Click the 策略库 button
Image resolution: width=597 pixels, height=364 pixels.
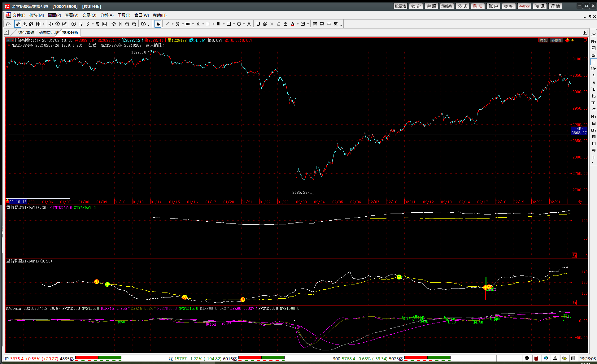click(x=447, y=6)
